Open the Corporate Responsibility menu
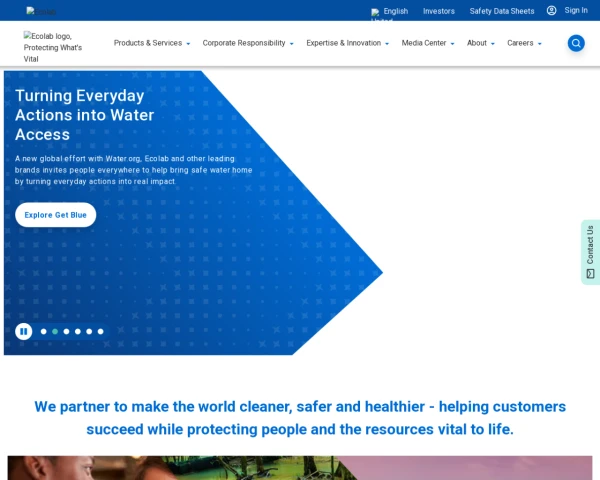Image resolution: width=600 pixels, height=480 pixels. pos(244,43)
